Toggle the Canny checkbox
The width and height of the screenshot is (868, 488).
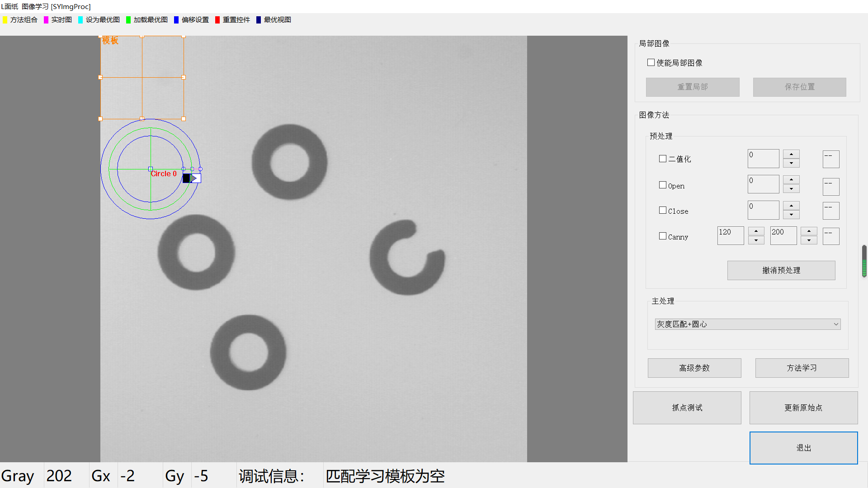[663, 236]
